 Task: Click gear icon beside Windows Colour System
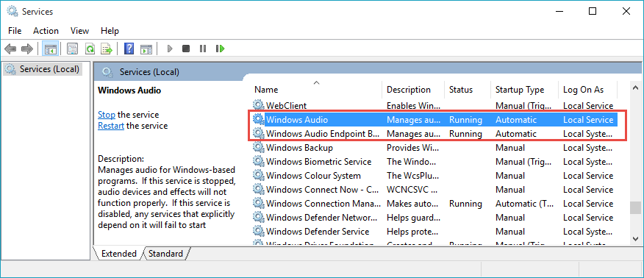[x=258, y=175]
